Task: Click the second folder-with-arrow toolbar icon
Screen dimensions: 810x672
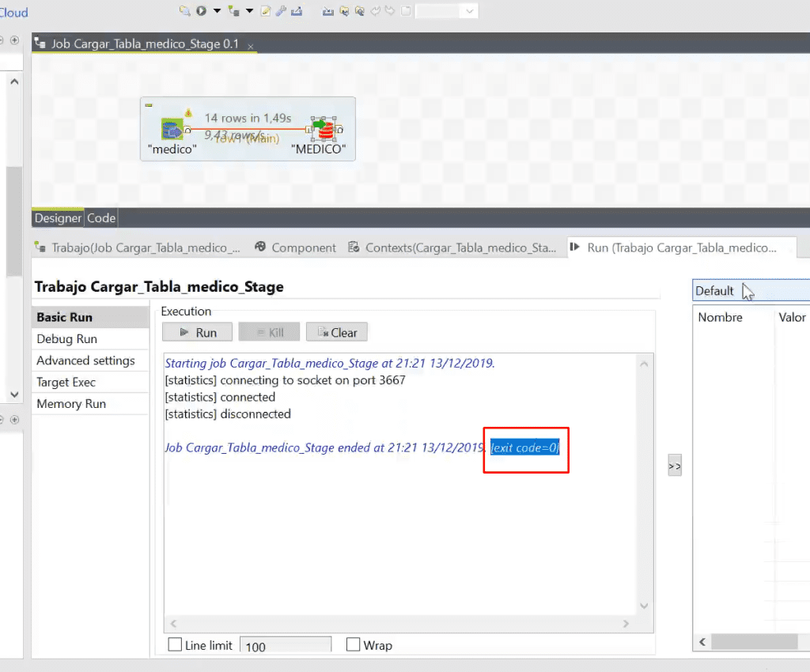Action: pos(360,11)
